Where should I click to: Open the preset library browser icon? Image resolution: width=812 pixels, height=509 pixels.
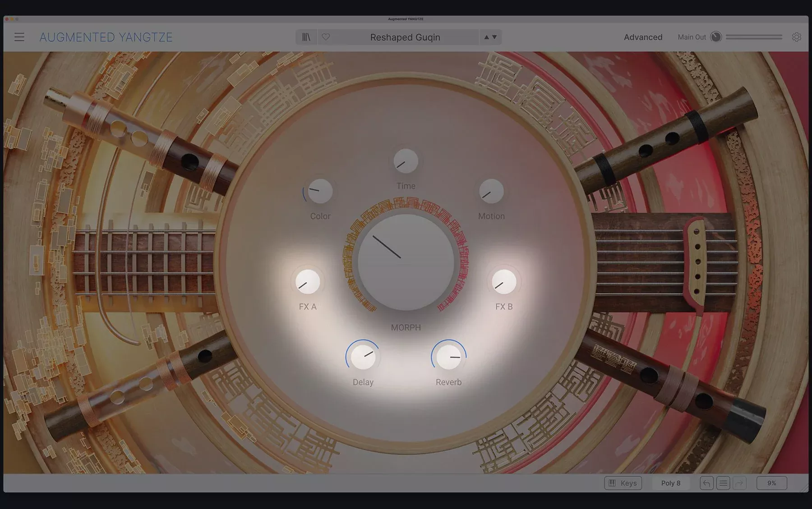tap(306, 37)
